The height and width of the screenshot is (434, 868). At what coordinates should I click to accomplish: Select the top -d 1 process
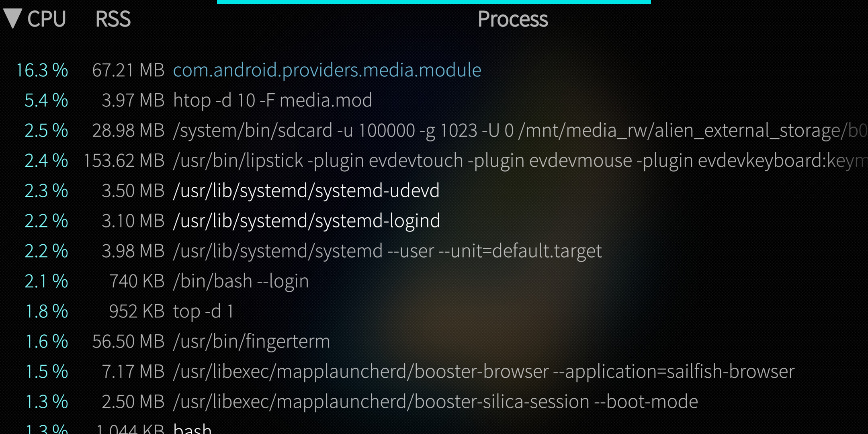[x=203, y=311]
